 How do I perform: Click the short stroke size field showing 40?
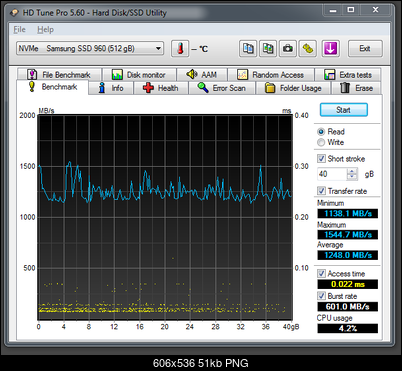pyautogui.click(x=332, y=174)
